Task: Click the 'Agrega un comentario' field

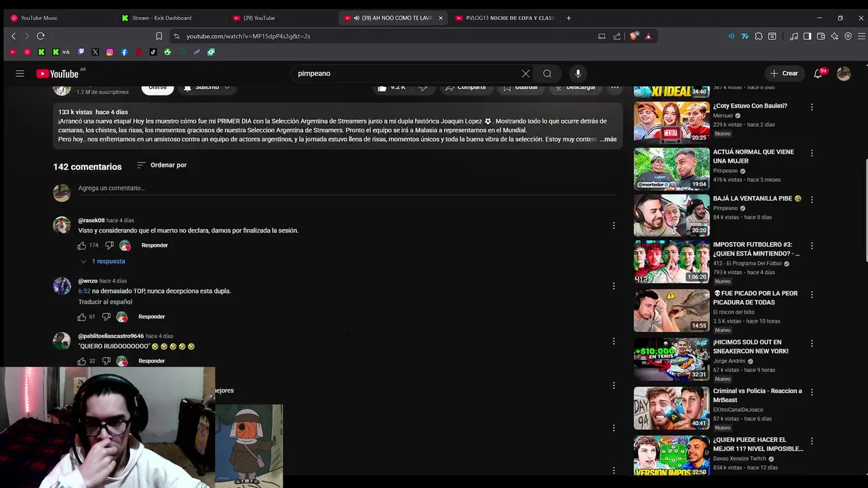Action: pyautogui.click(x=346, y=188)
